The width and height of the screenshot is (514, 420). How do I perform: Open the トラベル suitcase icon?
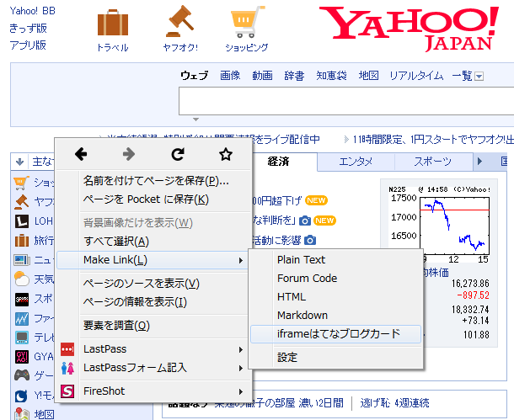[113, 22]
